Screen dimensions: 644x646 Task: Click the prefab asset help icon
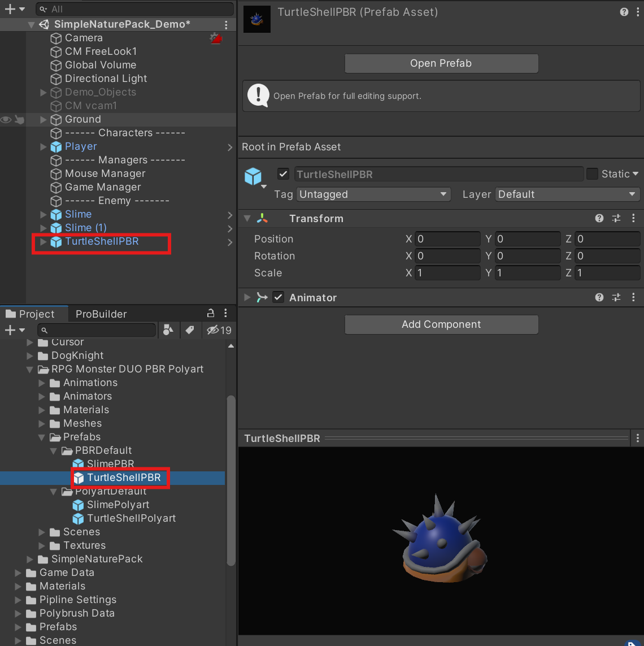point(624,12)
